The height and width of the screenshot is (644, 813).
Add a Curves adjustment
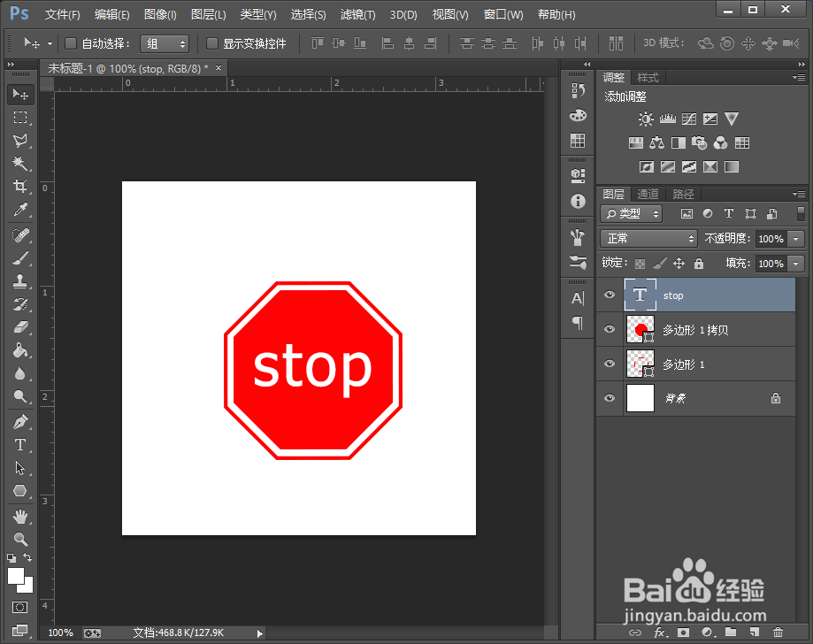689,119
